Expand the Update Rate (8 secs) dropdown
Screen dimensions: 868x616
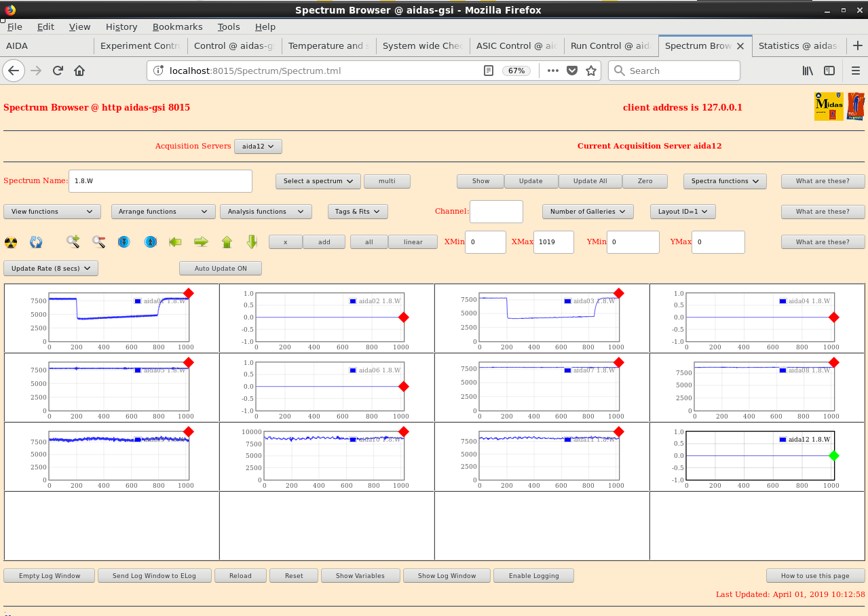[x=51, y=269]
